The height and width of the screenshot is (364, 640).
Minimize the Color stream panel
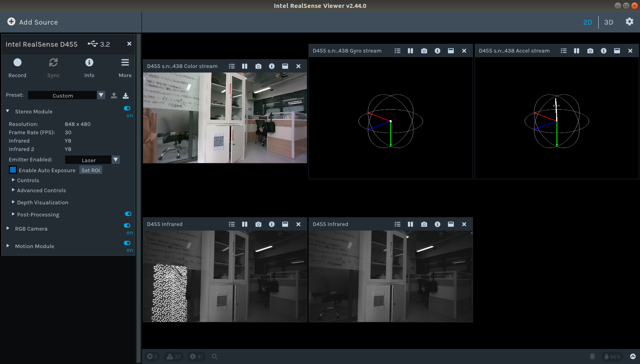[285, 66]
